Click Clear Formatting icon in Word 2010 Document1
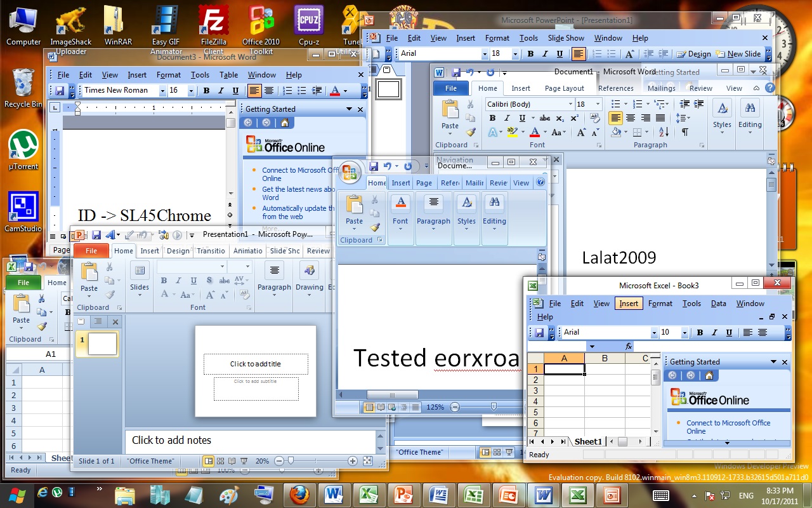The image size is (812, 508). pyautogui.click(x=594, y=118)
